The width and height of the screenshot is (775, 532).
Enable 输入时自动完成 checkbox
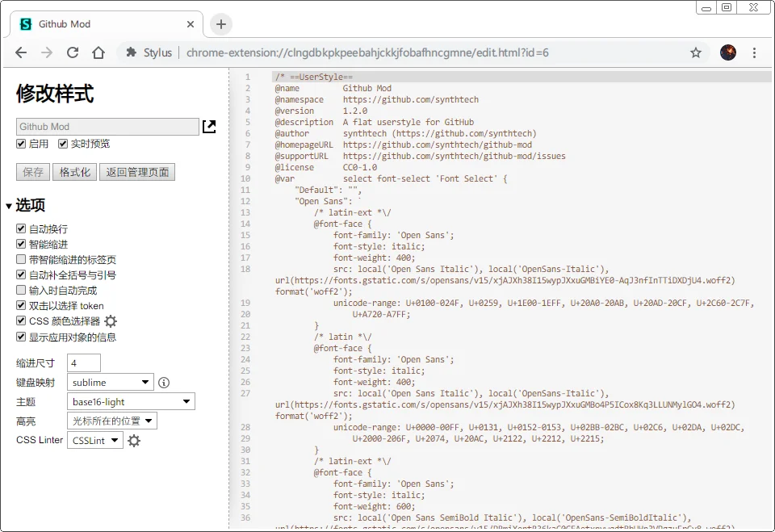[22, 291]
